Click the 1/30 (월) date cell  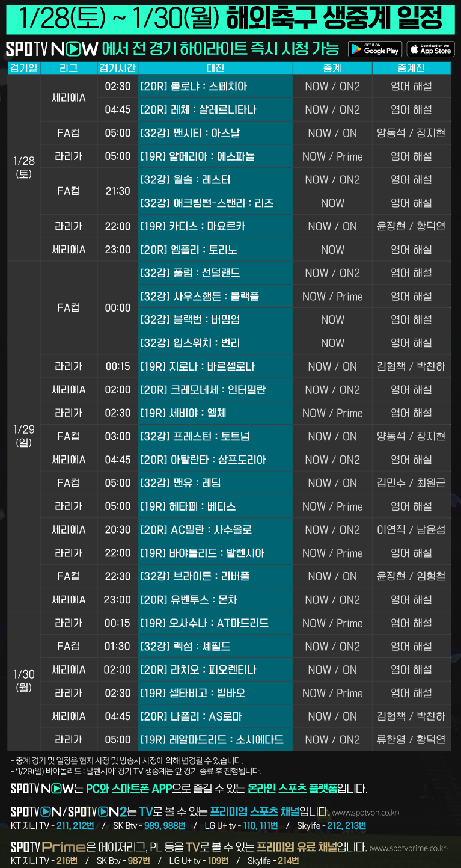click(x=23, y=681)
